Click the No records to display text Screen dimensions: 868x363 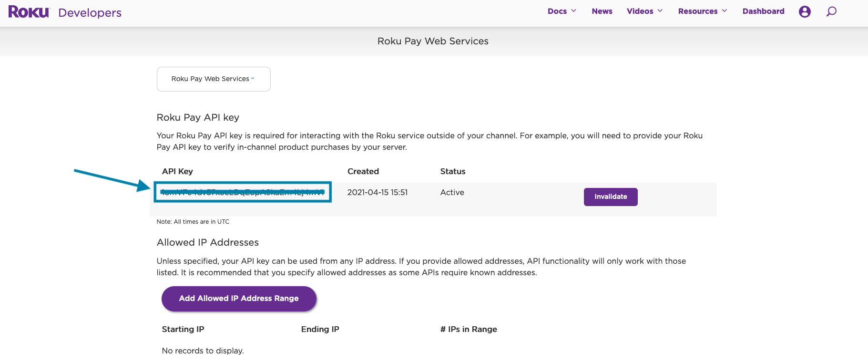(203, 351)
